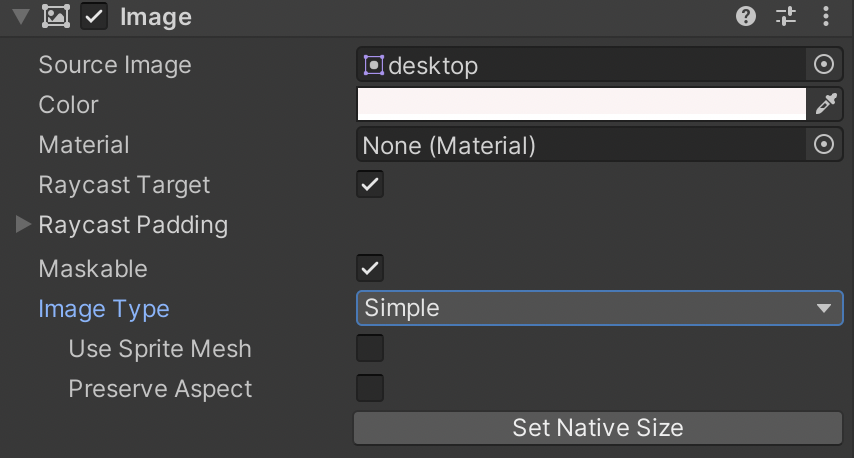Screen dimensions: 854x458
Task: Enable the Use Sprite Mesh checkbox
Action: (370, 348)
